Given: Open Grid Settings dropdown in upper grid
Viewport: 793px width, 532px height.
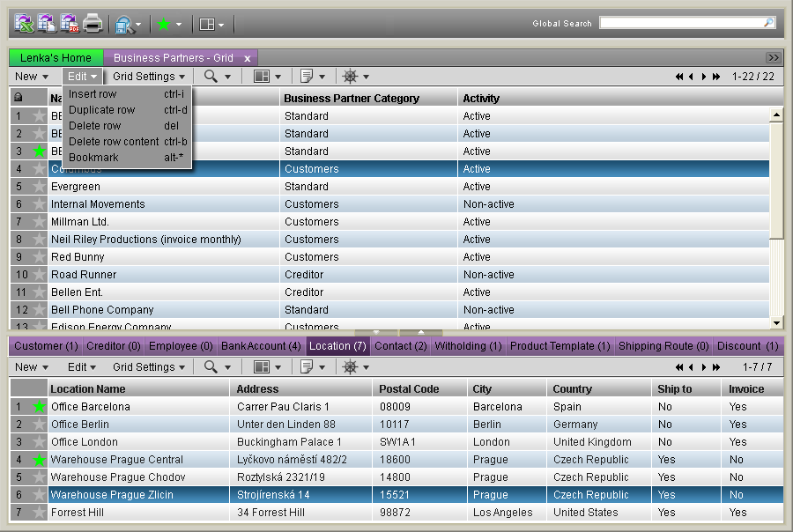Looking at the screenshot, I should click(x=148, y=77).
